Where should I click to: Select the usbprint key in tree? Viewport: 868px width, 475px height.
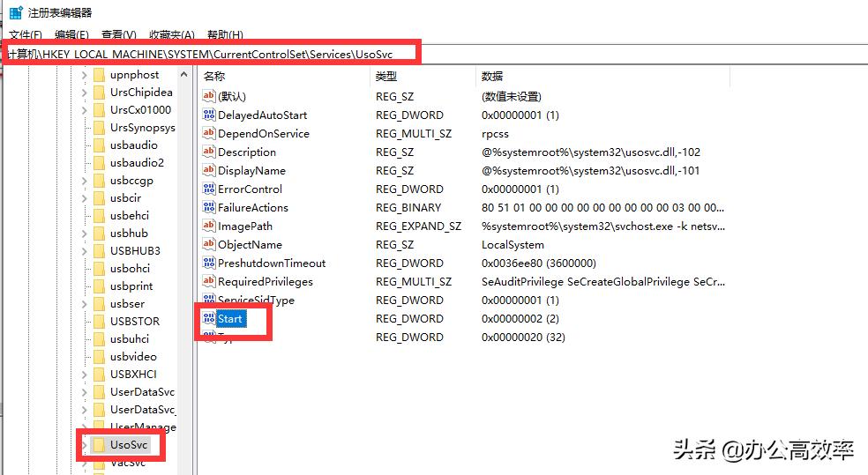pyautogui.click(x=131, y=286)
